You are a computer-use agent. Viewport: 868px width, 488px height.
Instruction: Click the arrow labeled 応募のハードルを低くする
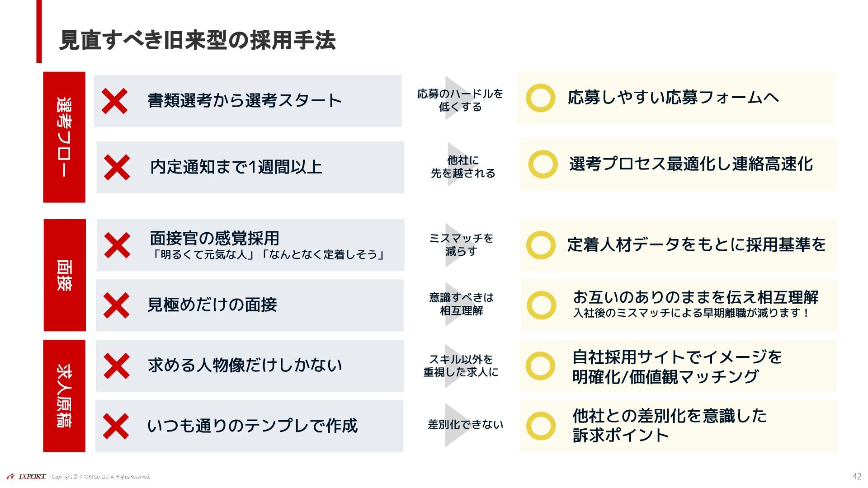pos(460,99)
